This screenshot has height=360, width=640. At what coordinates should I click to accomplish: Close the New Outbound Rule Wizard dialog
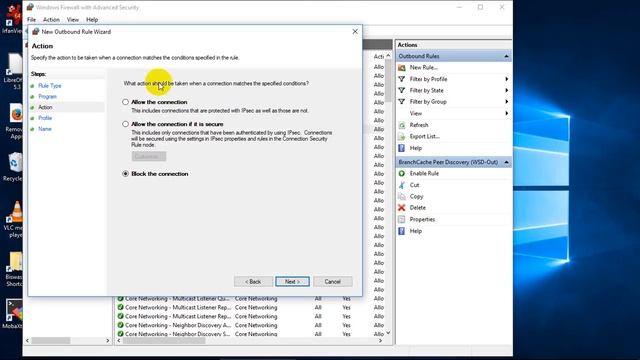click(x=355, y=31)
